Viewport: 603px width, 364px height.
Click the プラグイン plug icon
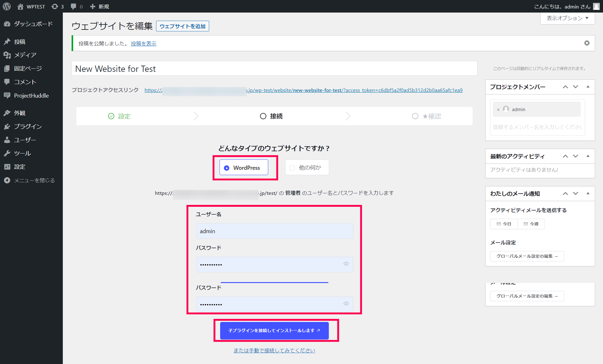(7, 126)
